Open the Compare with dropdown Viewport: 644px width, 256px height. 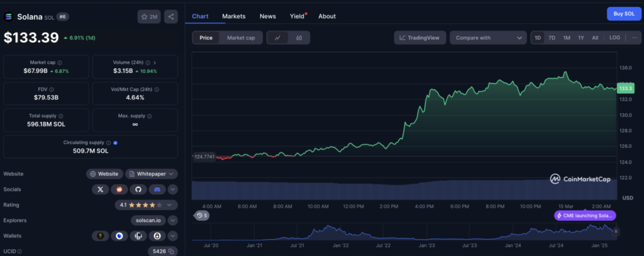tap(488, 38)
